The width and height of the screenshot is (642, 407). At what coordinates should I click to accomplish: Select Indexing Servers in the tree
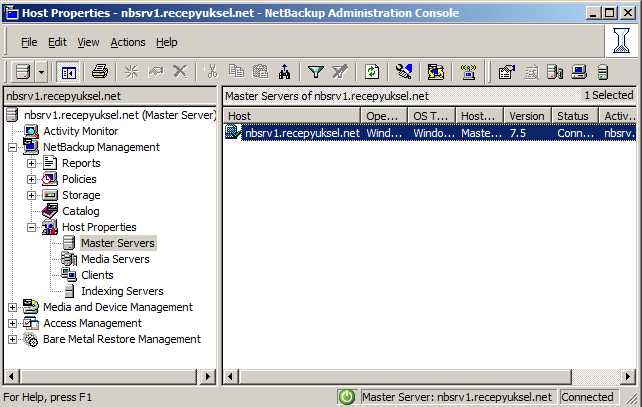click(x=122, y=291)
